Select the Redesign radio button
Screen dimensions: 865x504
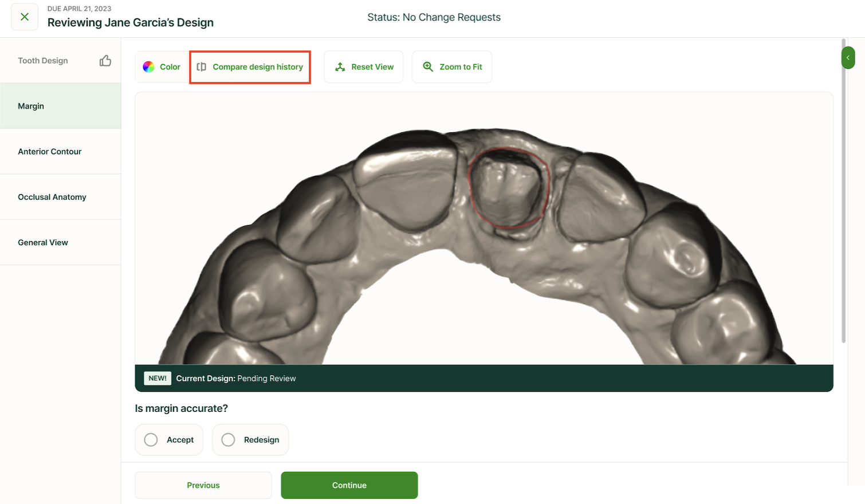tap(228, 440)
